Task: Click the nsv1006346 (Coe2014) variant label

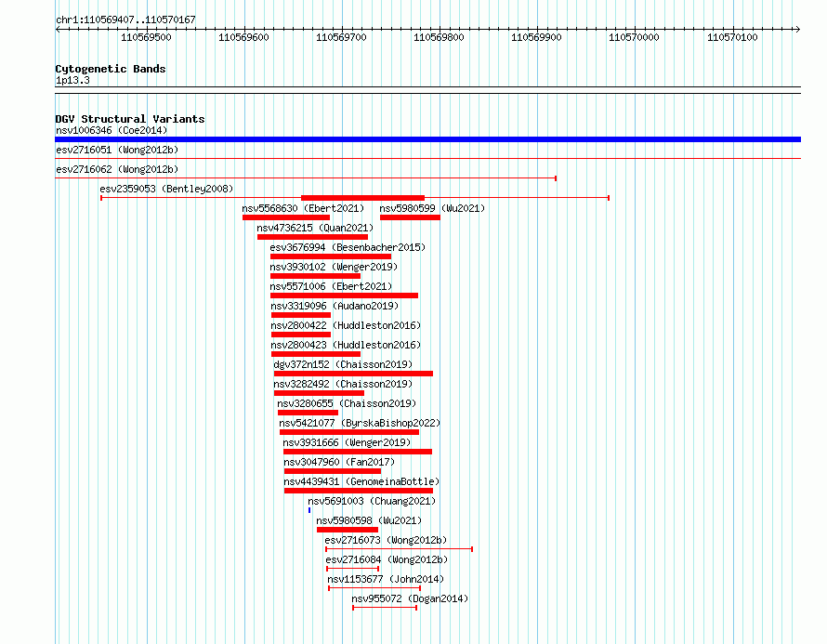Action: [112, 130]
